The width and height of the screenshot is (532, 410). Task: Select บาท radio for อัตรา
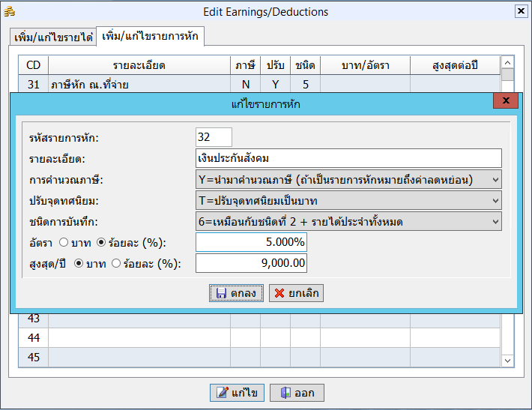coord(63,242)
